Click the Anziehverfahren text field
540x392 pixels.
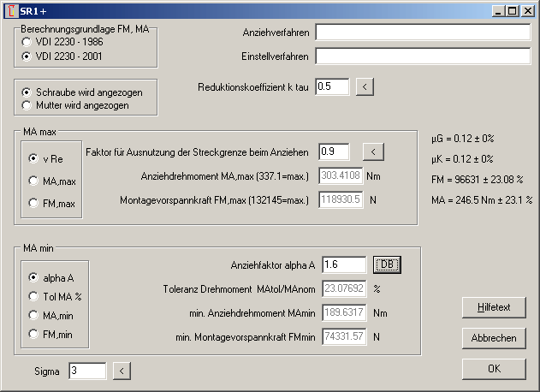423,33
